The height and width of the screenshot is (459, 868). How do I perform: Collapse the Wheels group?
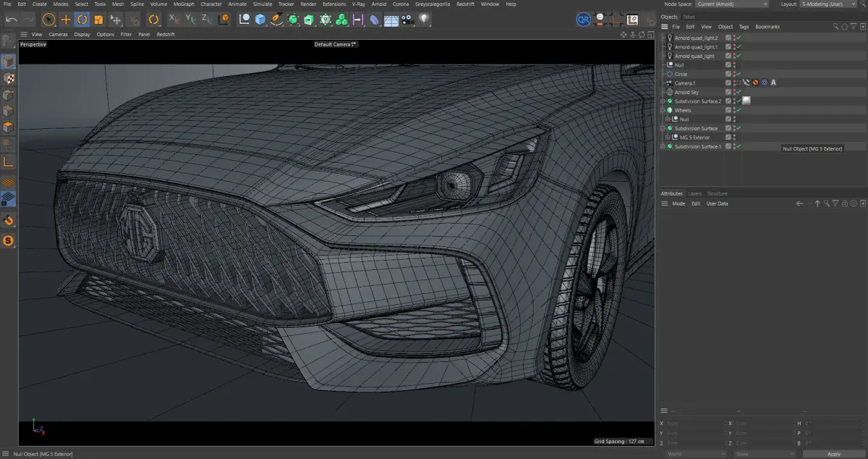pyautogui.click(x=663, y=111)
